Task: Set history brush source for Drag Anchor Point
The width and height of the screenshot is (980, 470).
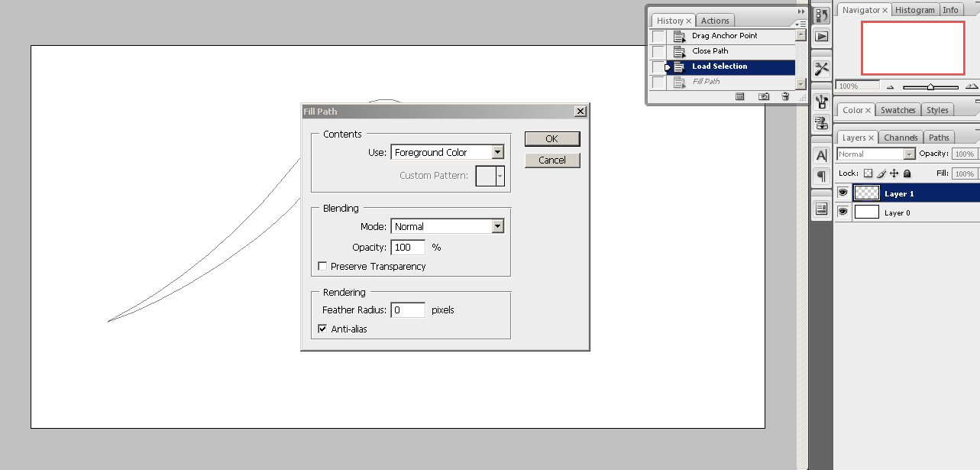Action: click(x=658, y=36)
